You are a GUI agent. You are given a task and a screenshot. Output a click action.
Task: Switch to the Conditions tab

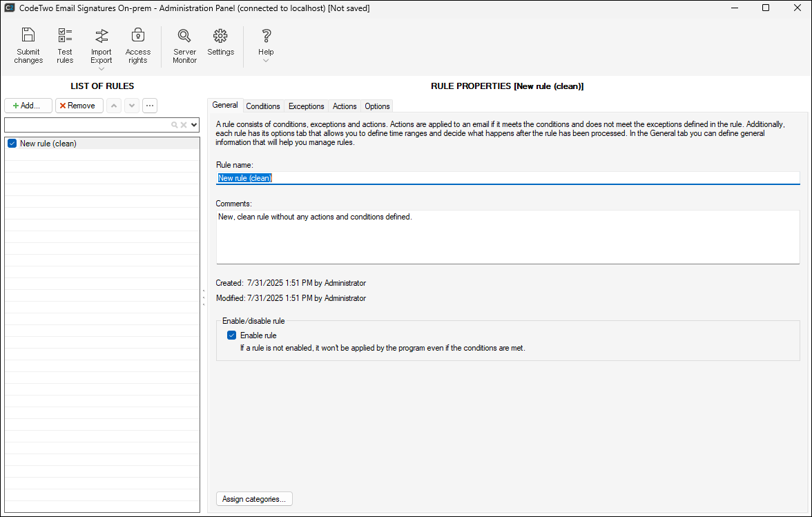click(x=263, y=106)
